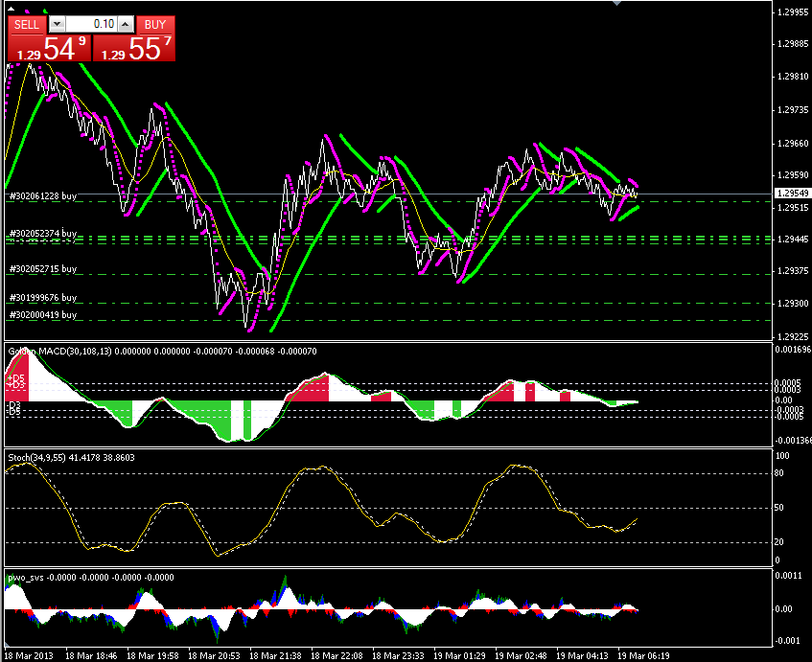
Task: Click price scale value 1.29955
Action: coord(793,11)
